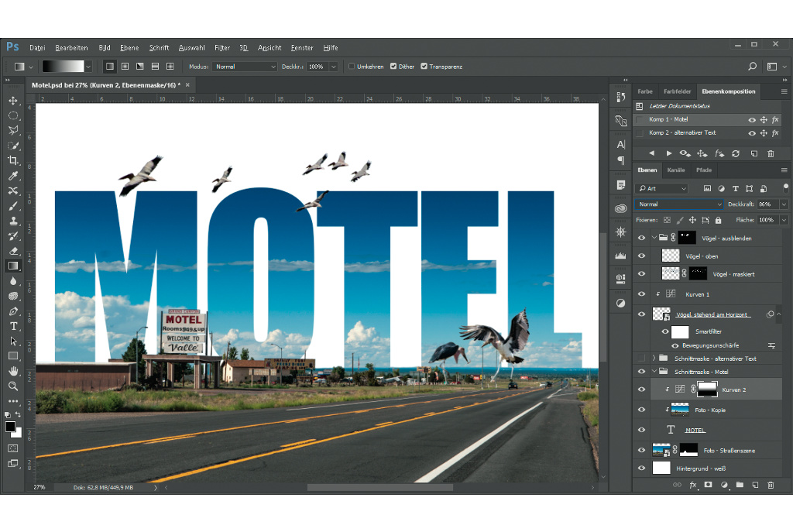793x532 pixels.
Task: Click the search icon in options bar
Action: pyautogui.click(x=752, y=67)
